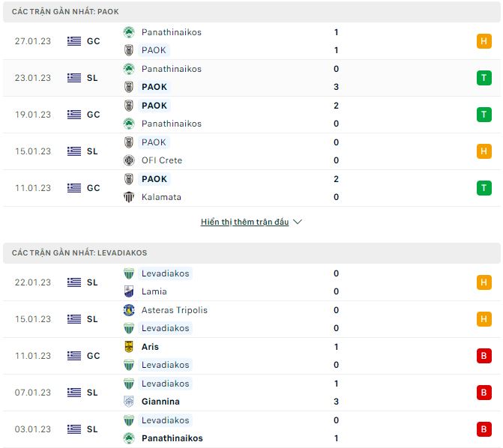Click the Panathinaikos crest in the 03.01.23 match

(128, 438)
